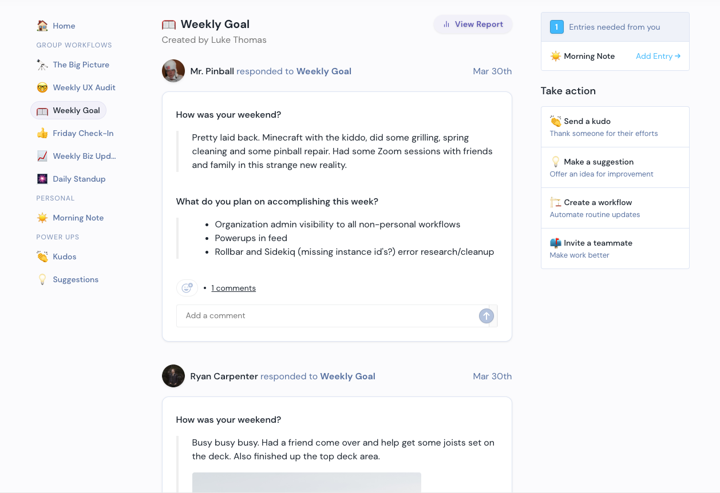This screenshot has width=720, height=493.
Task: Open The Big Picture telescope icon
Action: (42, 65)
